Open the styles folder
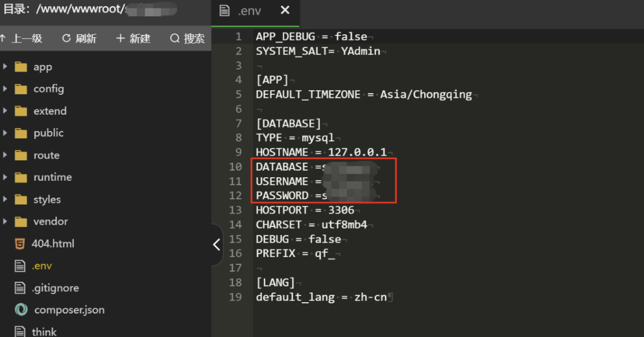Screen dimensions: 644x337 tap(47, 199)
